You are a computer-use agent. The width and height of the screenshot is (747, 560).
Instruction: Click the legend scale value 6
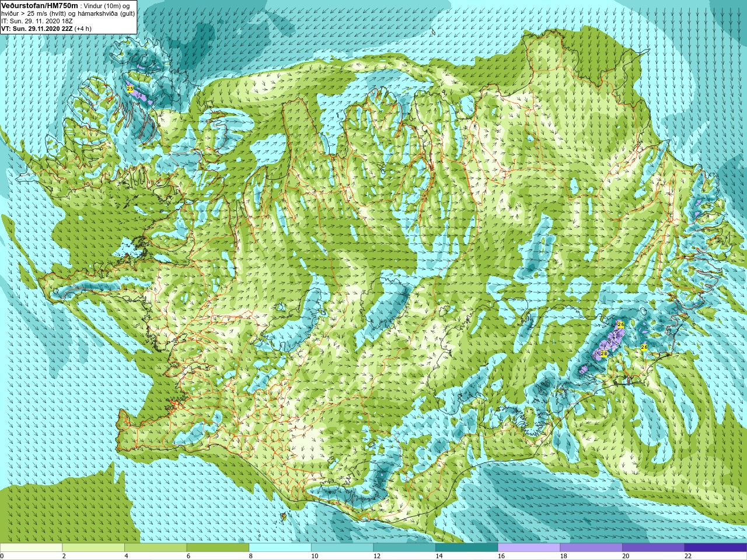pos(189,556)
